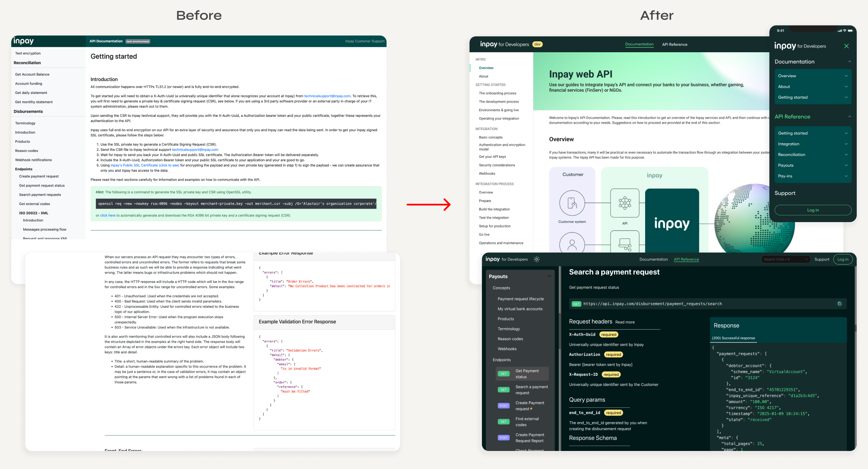Copy the endpoint URL with copy icon
Screen dimensions: 868x469
839,304
